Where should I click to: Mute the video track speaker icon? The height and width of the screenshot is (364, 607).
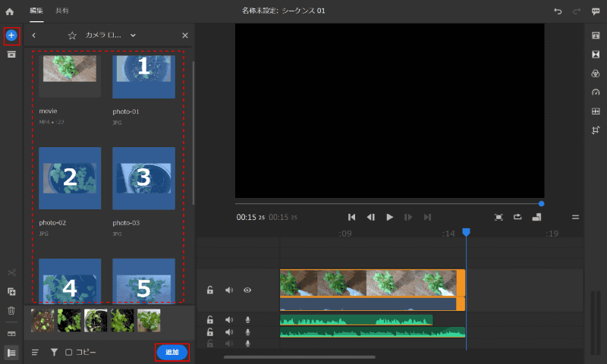point(229,290)
